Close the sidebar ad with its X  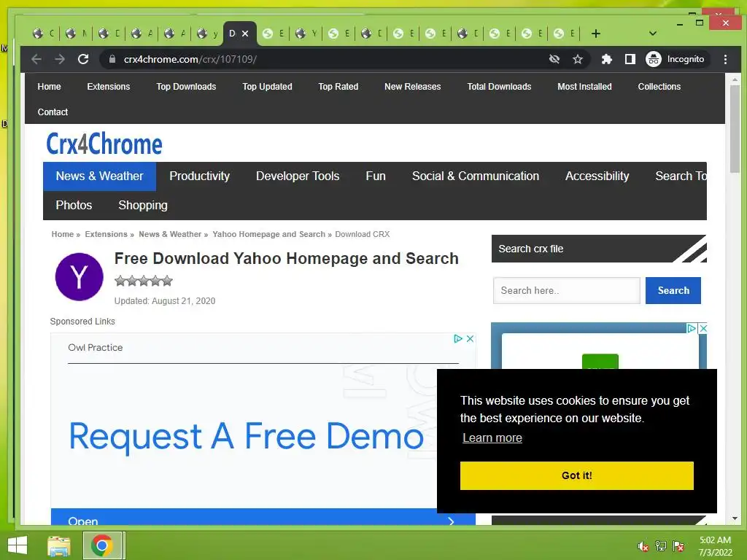pos(703,328)
